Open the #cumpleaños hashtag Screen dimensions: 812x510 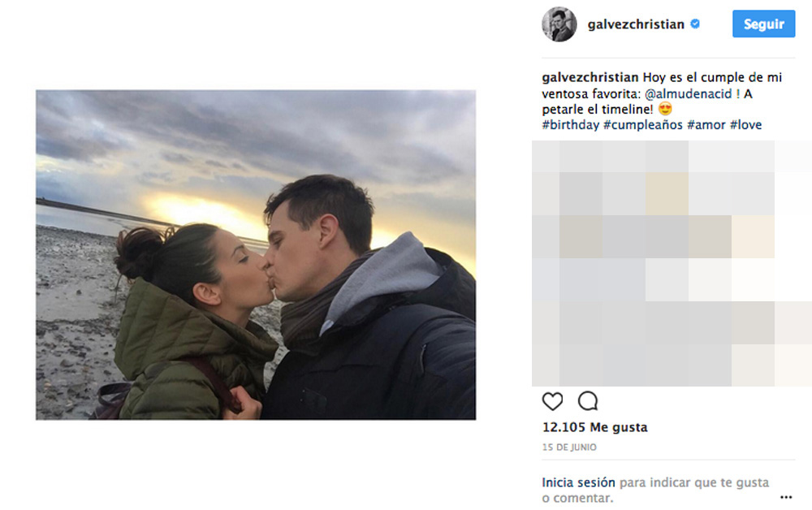pyautogui.click(x=642, y=125)
